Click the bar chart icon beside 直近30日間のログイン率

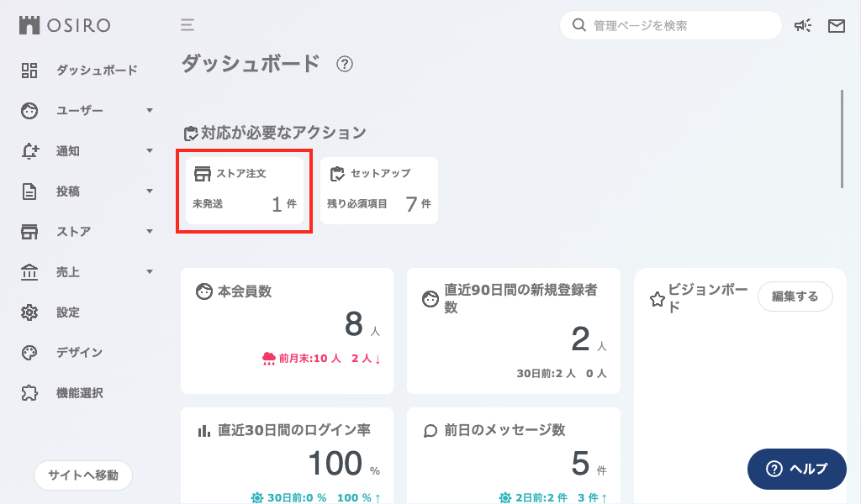click(x=203, y=431)
